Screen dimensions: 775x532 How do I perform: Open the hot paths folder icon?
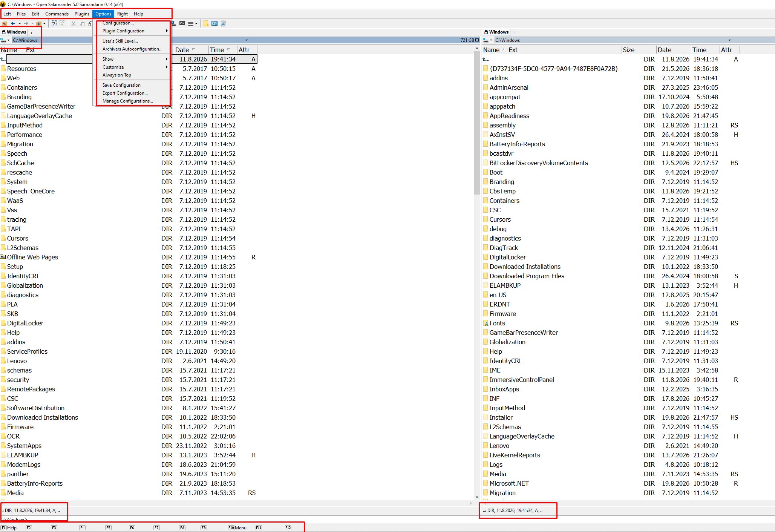point(38,23)
